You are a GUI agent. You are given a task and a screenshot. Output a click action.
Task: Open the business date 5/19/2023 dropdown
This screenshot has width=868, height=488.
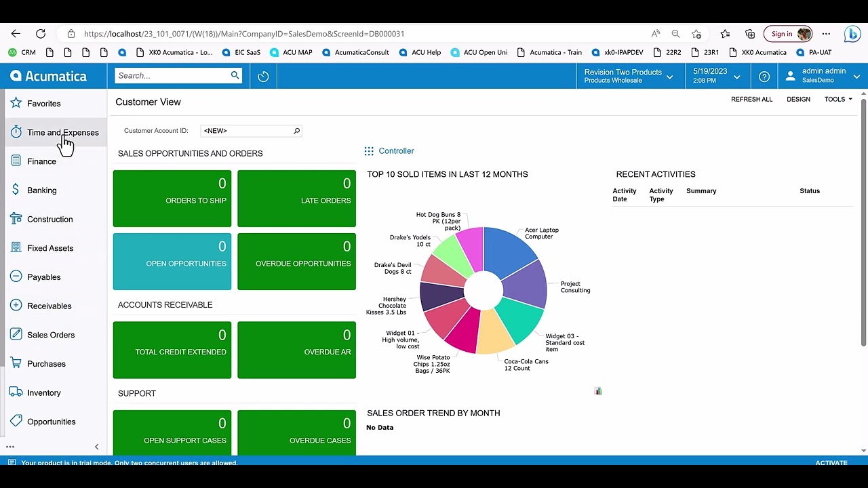tap(717, 76)
